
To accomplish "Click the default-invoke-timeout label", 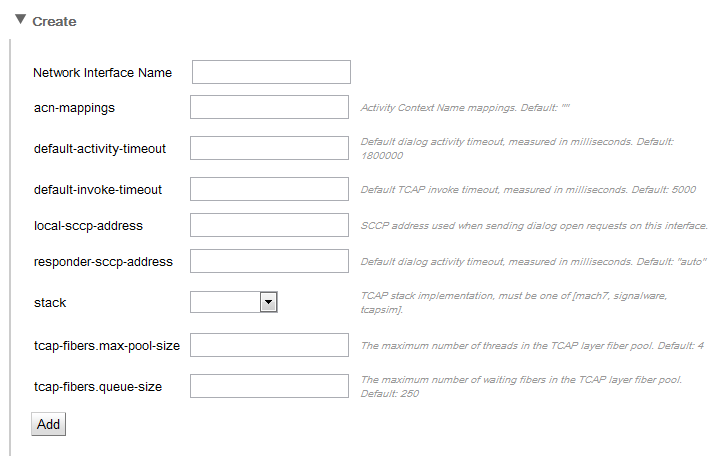I will 98,189.
